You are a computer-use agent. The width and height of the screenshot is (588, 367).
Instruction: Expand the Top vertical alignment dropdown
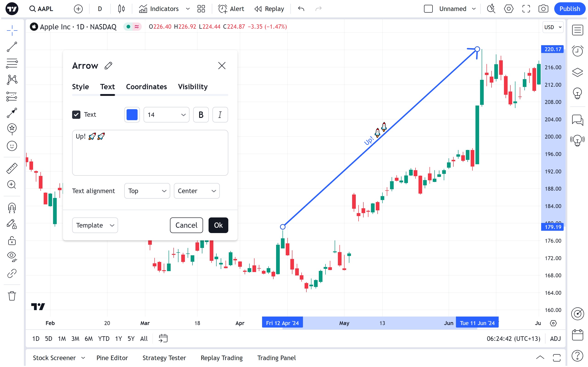pyautogui.click(x=147, y=191)
